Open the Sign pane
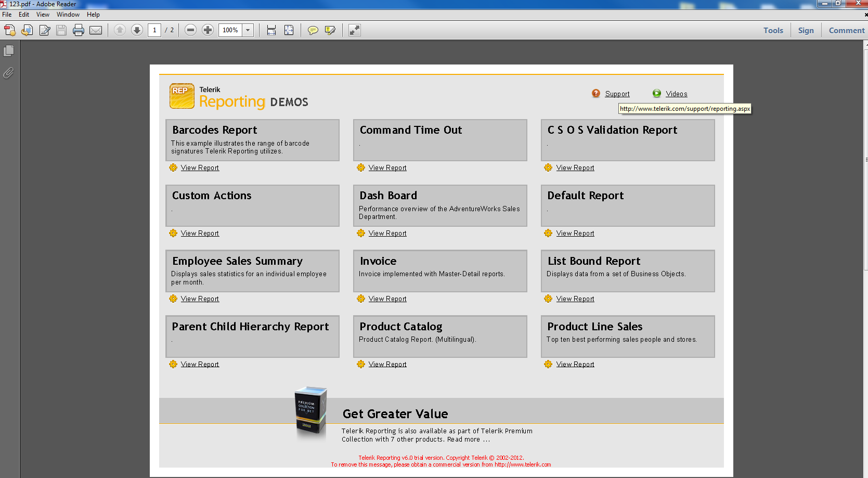 806,31
